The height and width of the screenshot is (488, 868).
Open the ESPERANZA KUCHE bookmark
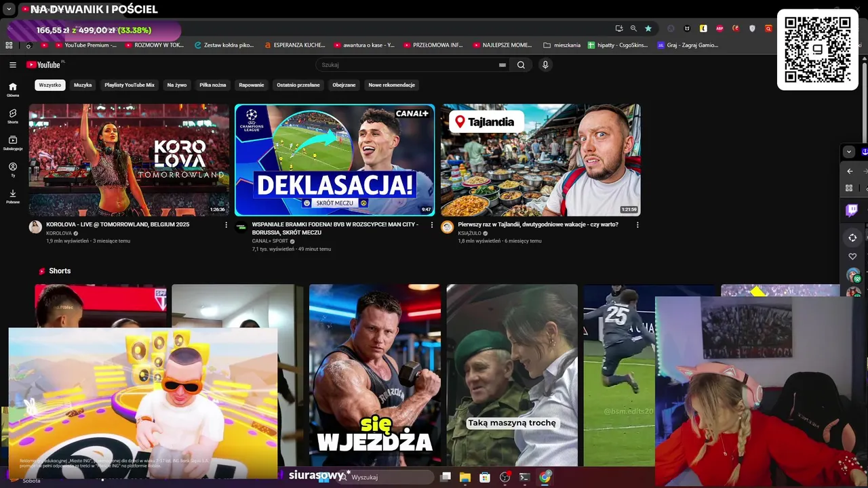(x=295, y=45)
